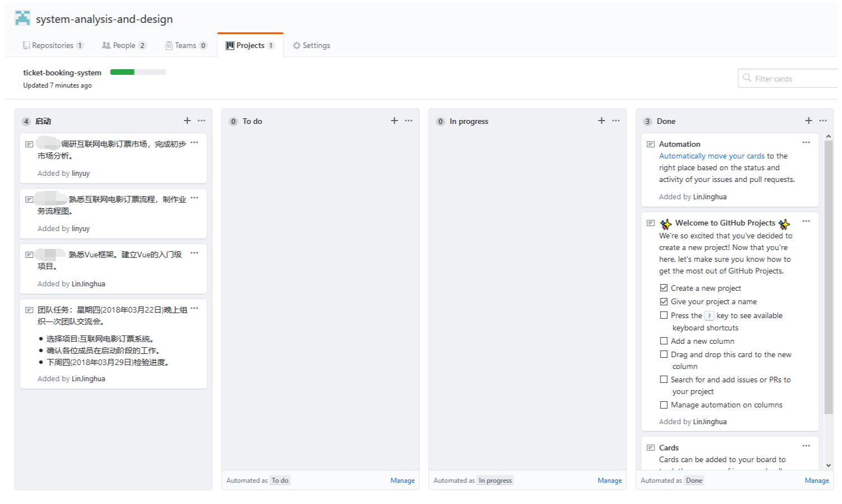
Task: Check 'Press the ? key' shortcuts checkbox
Action: point(664,315)
